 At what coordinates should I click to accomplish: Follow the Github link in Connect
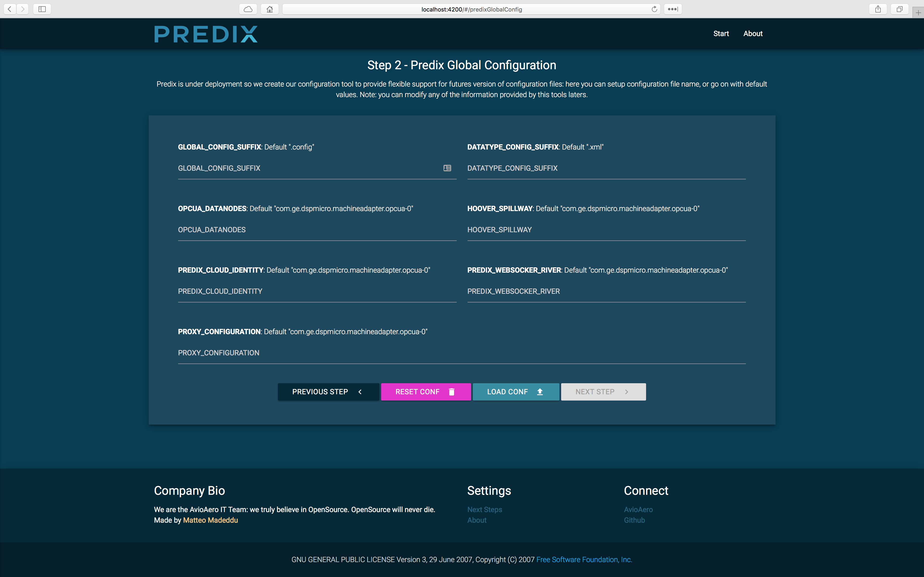(634, 520)
